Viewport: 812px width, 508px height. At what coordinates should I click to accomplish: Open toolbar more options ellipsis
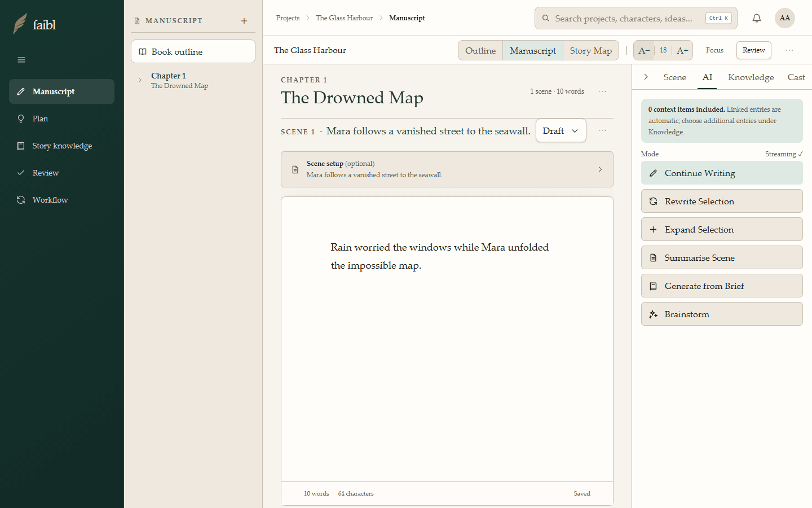(x=789, y=50)
